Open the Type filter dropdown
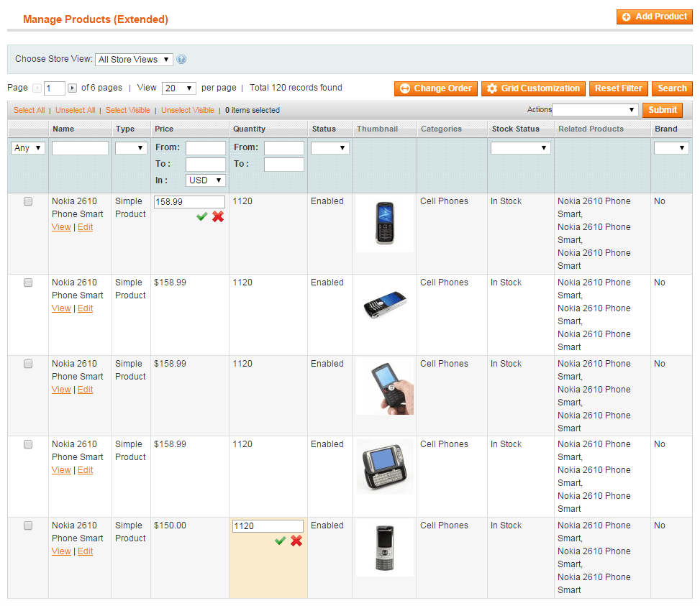700x606 pixels. [x=131, y=148]
